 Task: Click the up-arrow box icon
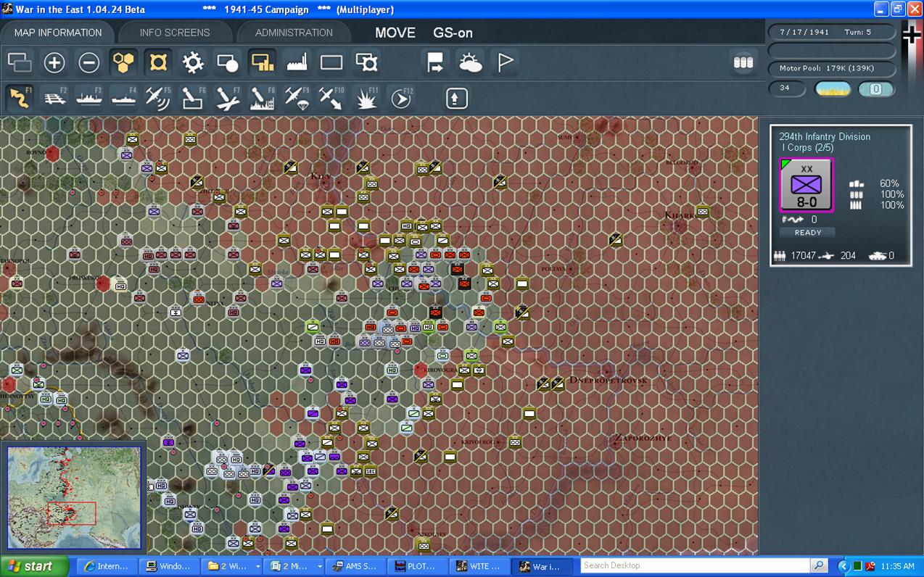[456, 98]
